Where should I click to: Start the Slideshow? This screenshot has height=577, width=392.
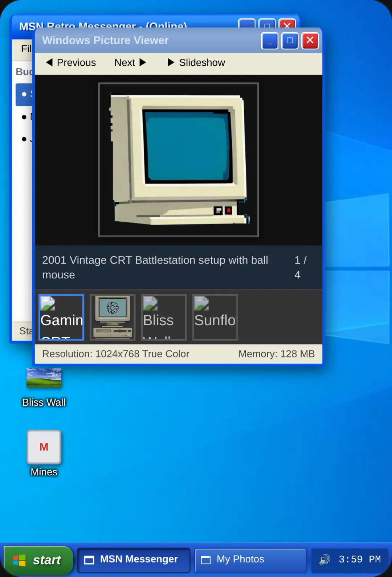click(196, 63)
